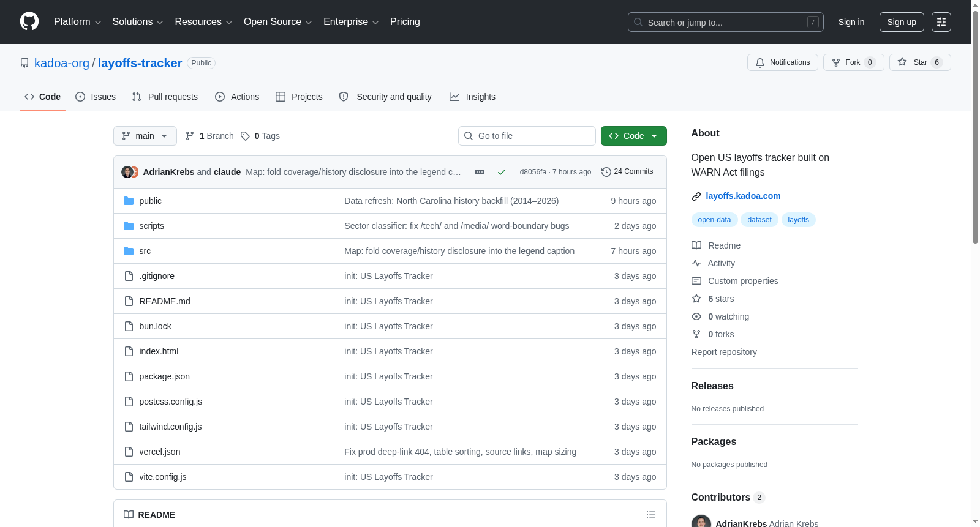Click the Custom properties icon
Image resolution: width=980 pixels, height=527 pixels.
[696, 281]
